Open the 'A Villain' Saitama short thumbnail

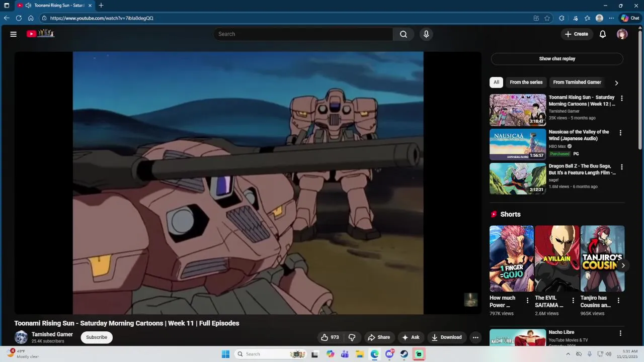[557, 258]
